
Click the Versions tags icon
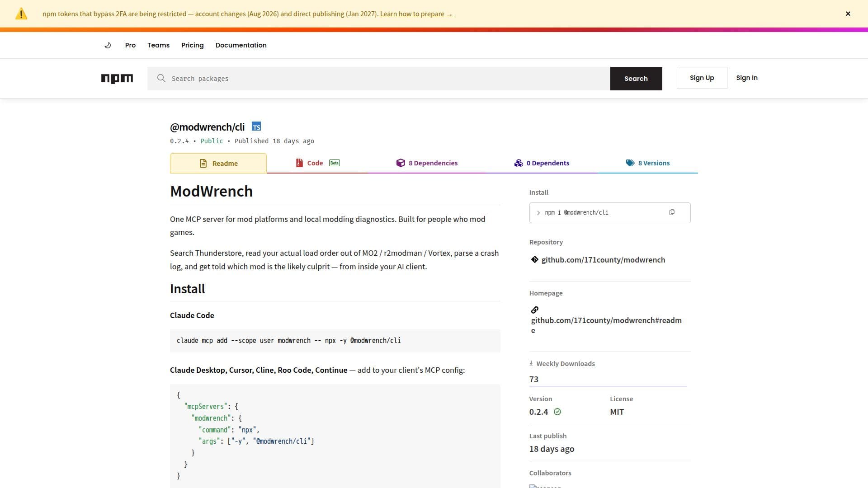pyautogui.click(x=630, y=163)
